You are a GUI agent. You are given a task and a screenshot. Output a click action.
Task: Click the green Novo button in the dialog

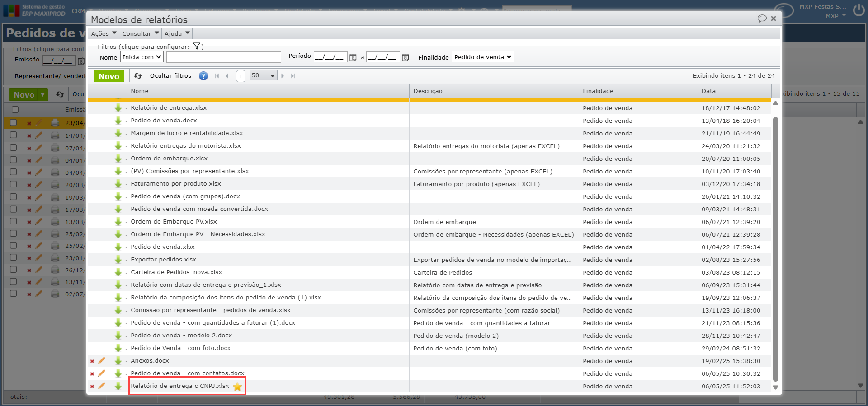coord(109,76)
